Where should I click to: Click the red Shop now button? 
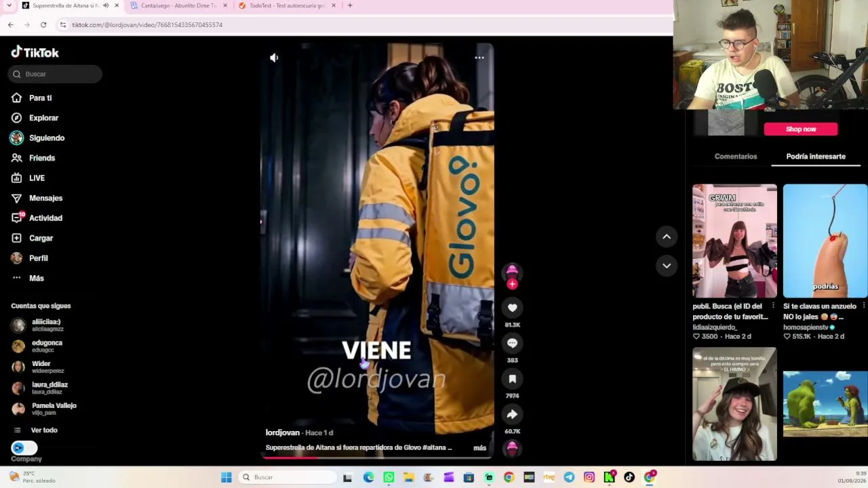tap(801, 129)
